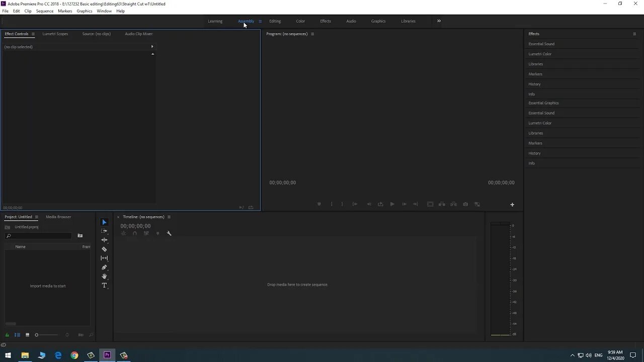Click the Project panel search field
Image resolution: width=644 pixels, height=362 pixels.
click(x=39, y=236)
